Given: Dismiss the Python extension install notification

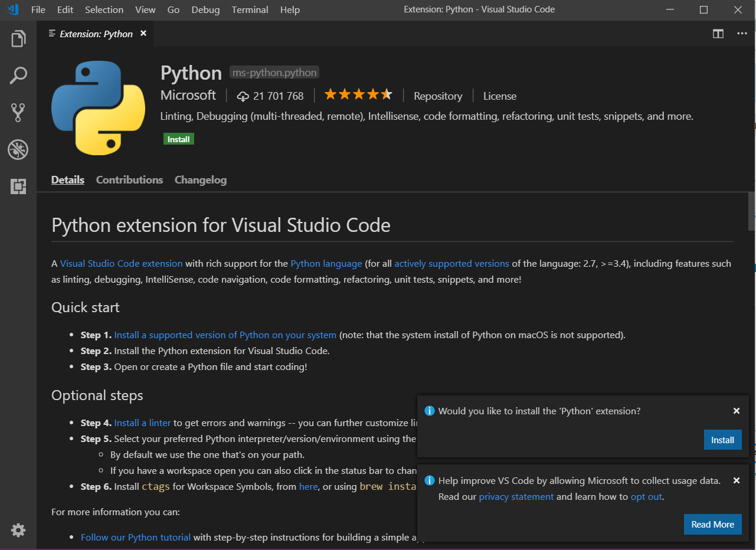Looking at the screenshot, I should coord(736,410).
